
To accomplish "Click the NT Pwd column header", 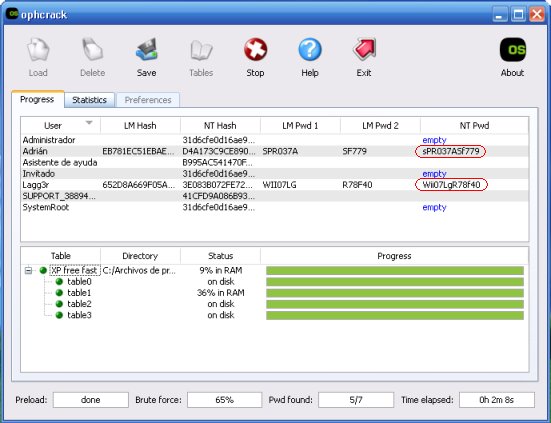I will click(x=474, y=125).
